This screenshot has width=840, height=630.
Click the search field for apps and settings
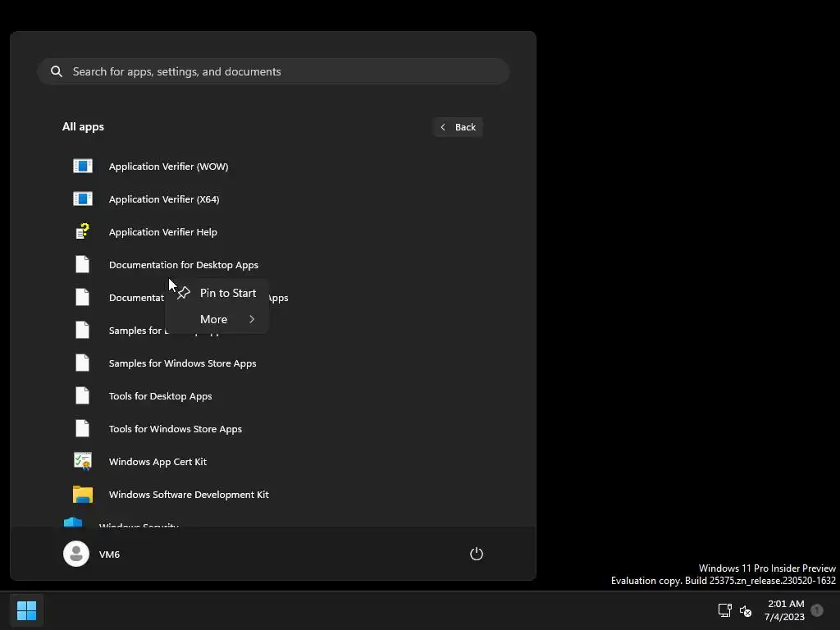(x=273, y=71)
